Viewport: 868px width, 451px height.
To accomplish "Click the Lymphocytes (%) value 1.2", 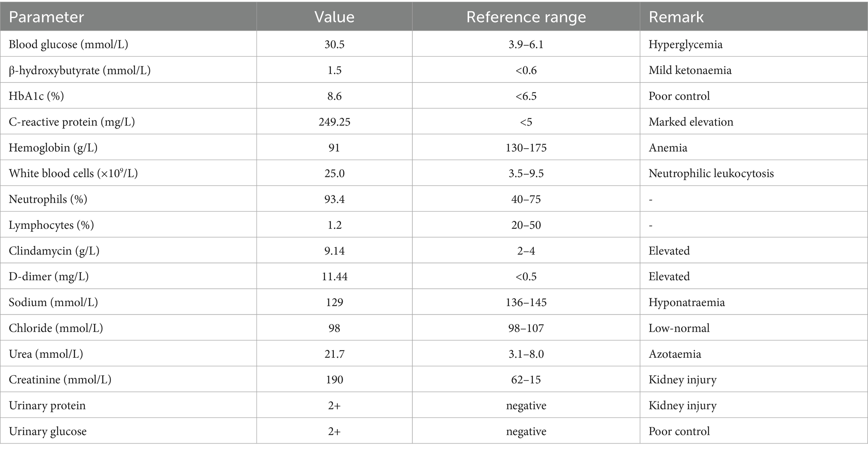I will [x=334, y=225].
